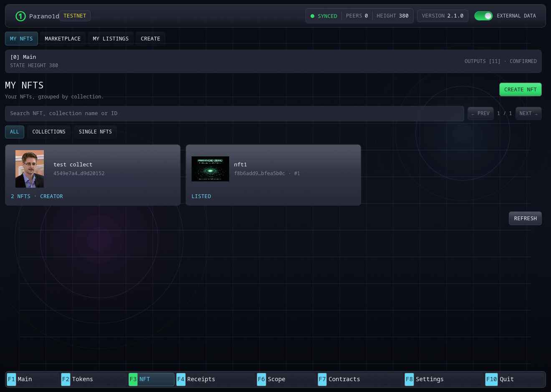The width and height of the screenshot is (551, 392).
Task: Select the nft1 card title
Action: [240, 165]
